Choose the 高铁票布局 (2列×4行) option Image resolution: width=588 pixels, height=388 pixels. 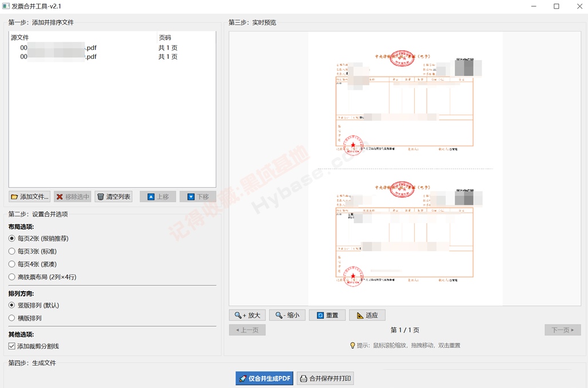tap(42, 277)
